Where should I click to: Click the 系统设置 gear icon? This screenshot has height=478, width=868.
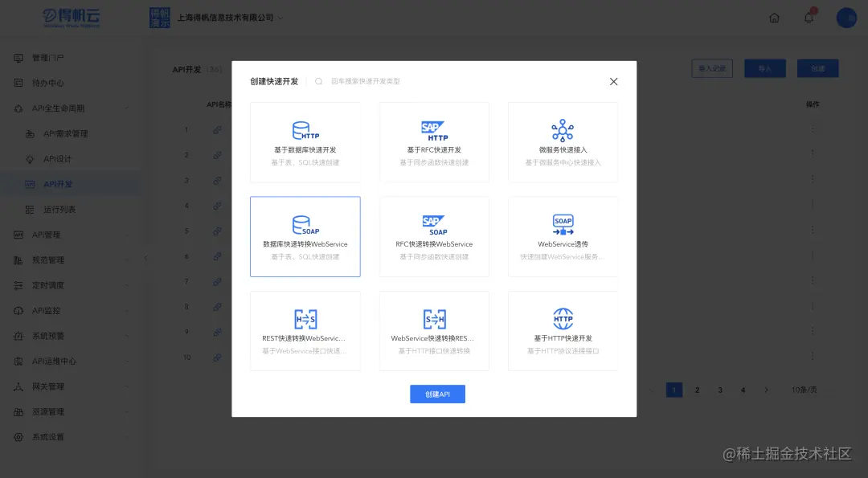18,437
